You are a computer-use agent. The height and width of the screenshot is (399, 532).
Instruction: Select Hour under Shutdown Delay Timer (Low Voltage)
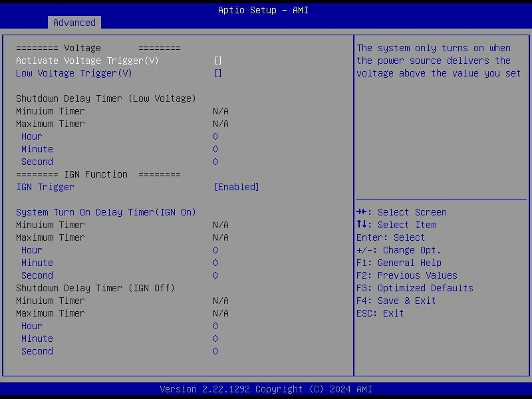32,136
